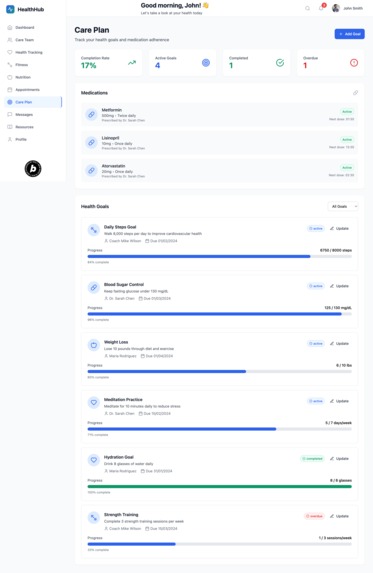The image size is (373, 573).
Task: Click the Metformin medication name
Action: 111,110
